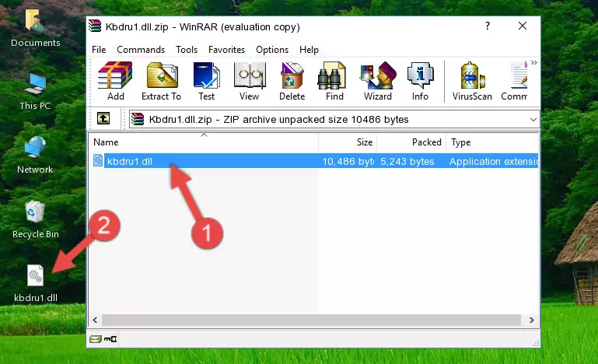Sort list by Size column header
Viewport: 598px width, 364px height.
[x=348, y=142]
